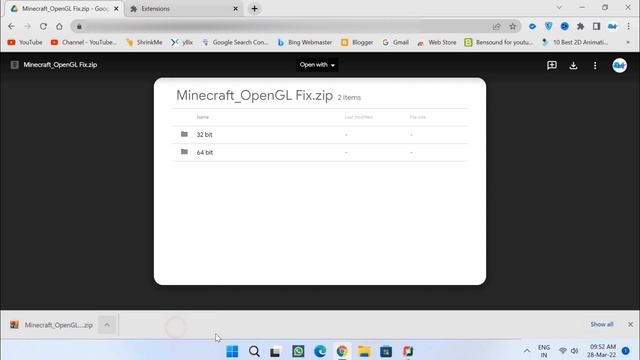Select the Minecraft_OpenGL Fix.zip browser tab
The image size is (640, 360).
(x=64, y=9)
